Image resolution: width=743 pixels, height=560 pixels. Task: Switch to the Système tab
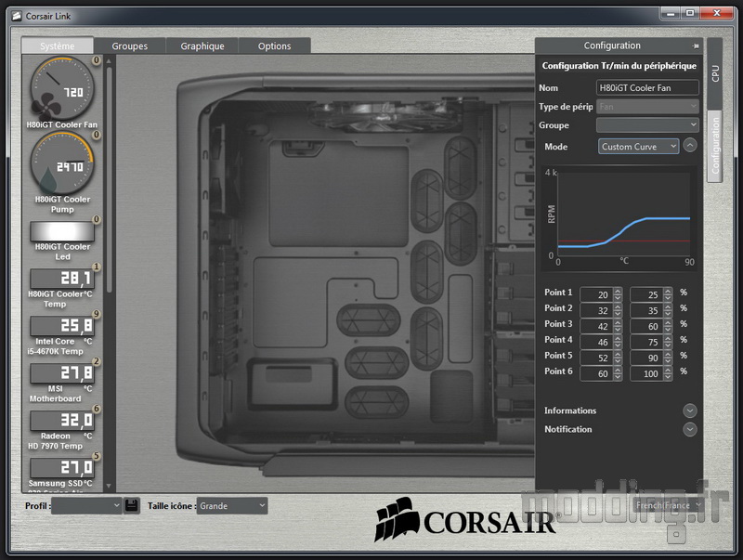pos(58,46)
